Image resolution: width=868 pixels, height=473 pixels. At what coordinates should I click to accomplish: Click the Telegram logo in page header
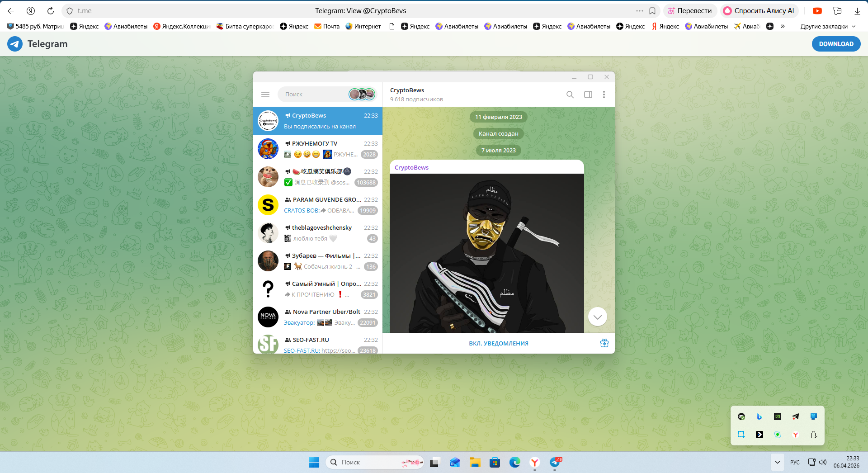click(x=15, y=44)
